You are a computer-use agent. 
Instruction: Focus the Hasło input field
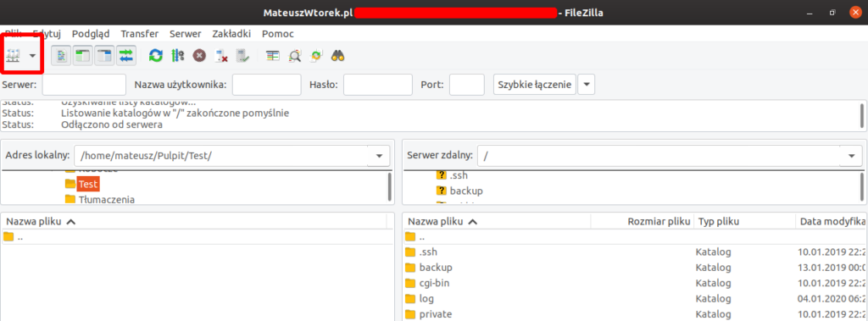click(x=378, y=85)
